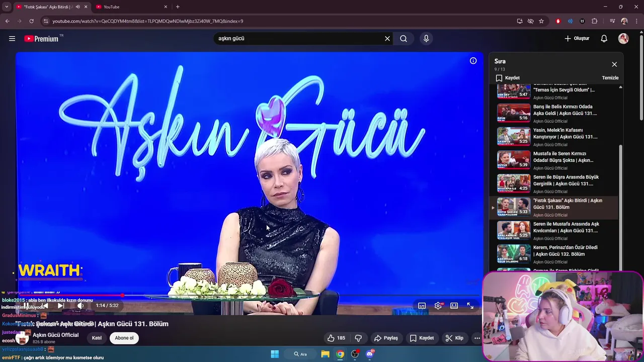Open a new browser tab

(x=178, y=7)
